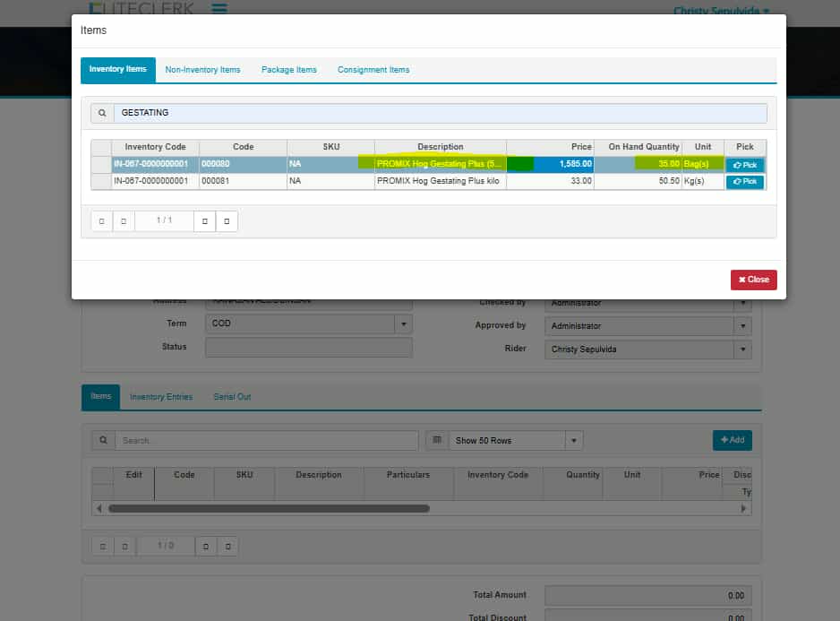Image resolution: width=840 pixels, height=621 pixels.
Task: Click the GESTATING search input field
Action: tap(441, 113)
